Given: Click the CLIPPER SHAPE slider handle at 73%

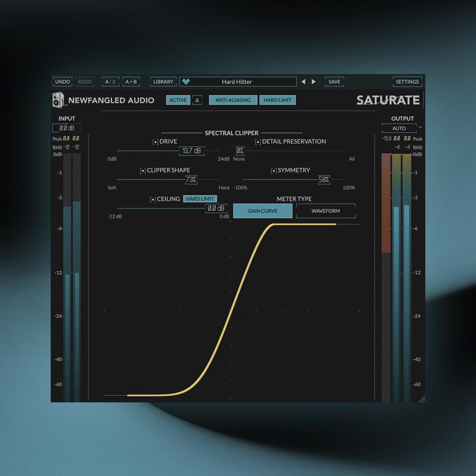Looking at the screenshot, I should click(191, 180).
